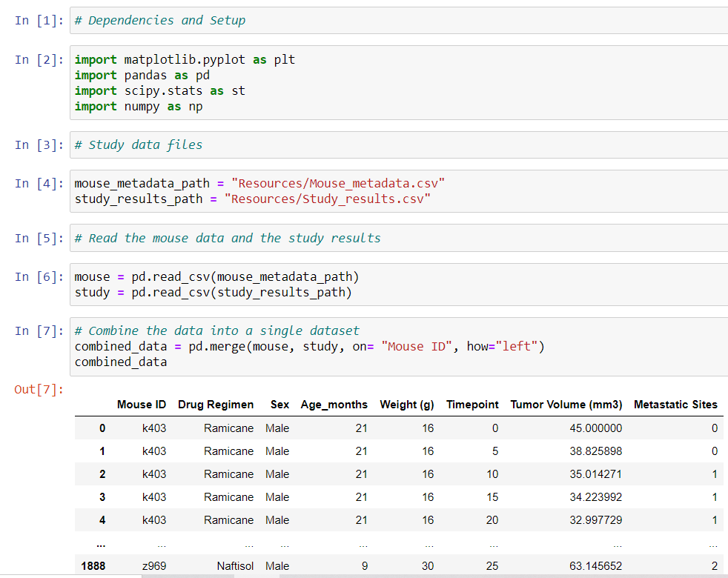Click the Timepoint column header
Viewport: 728px width, 578px height.
473,405
